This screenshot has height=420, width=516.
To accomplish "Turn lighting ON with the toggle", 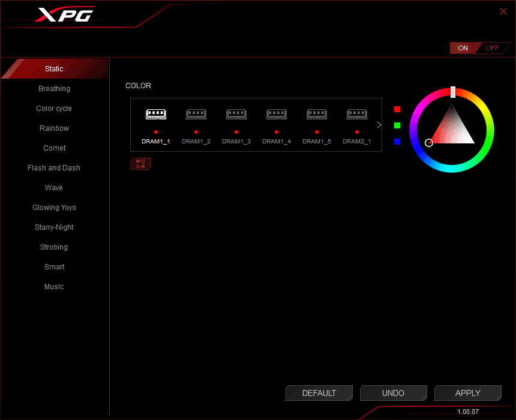I will pos(463,48).
